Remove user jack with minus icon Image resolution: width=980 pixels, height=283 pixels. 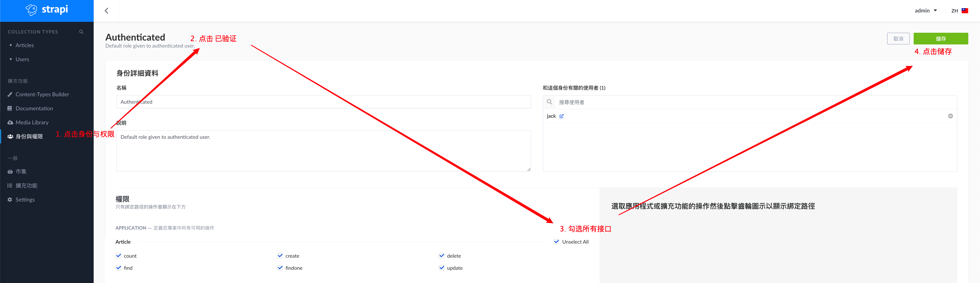pos(950,116)
